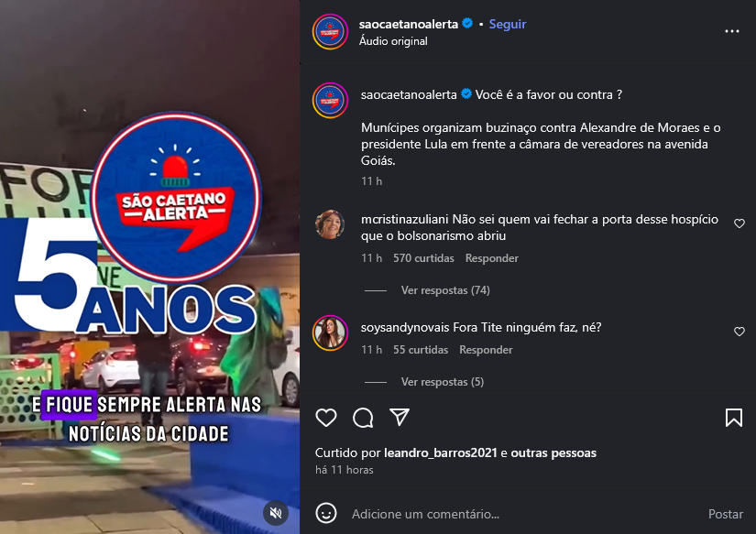The image size is (756, 534).
Task: View 570 curtidas on first comment
Action: (423, 258)
